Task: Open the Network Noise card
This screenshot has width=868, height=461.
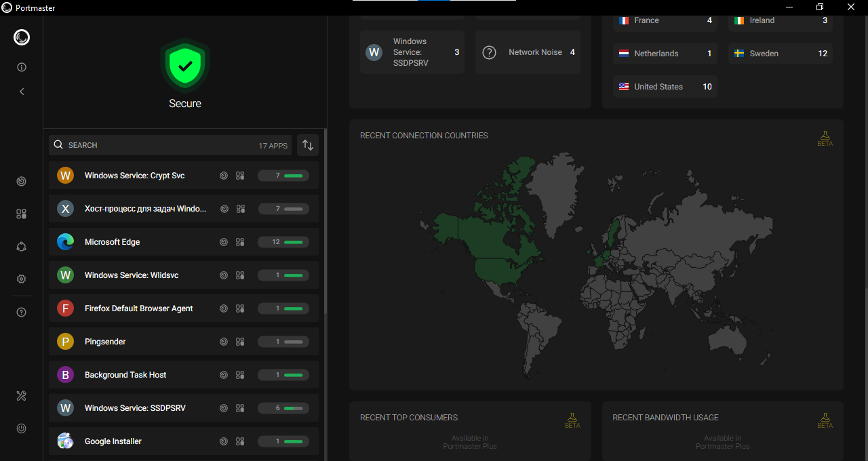Action: point(528,52)
